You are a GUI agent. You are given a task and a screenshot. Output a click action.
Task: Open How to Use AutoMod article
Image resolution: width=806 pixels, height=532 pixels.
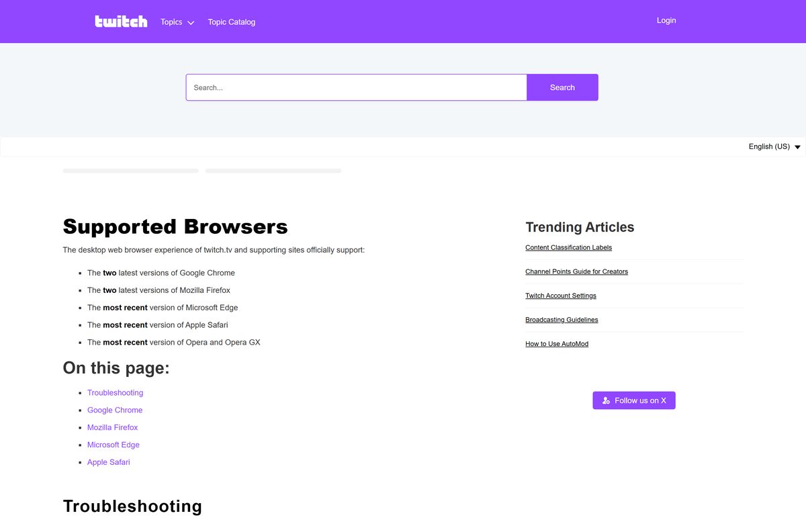point(556,345)
